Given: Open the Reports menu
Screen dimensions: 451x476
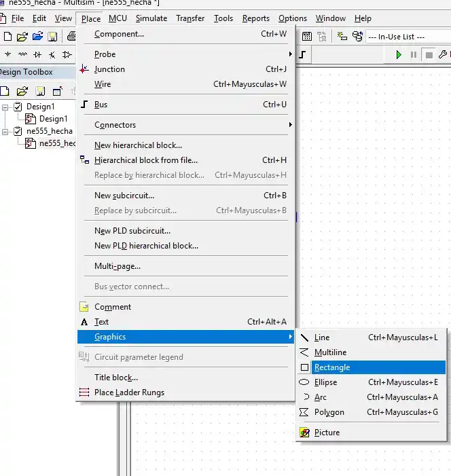Looking at the screenshot, I should tap(255, 18).
